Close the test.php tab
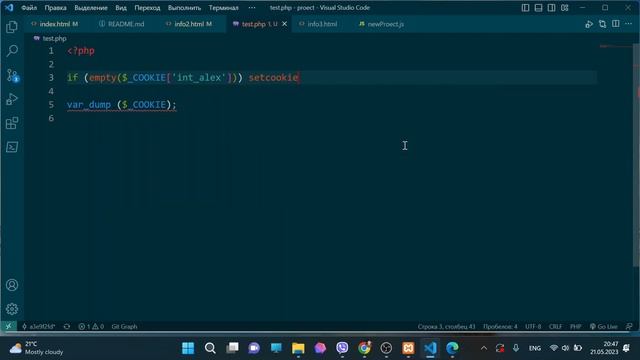Screen dimensions: 640x360 [x=284, y=24]
